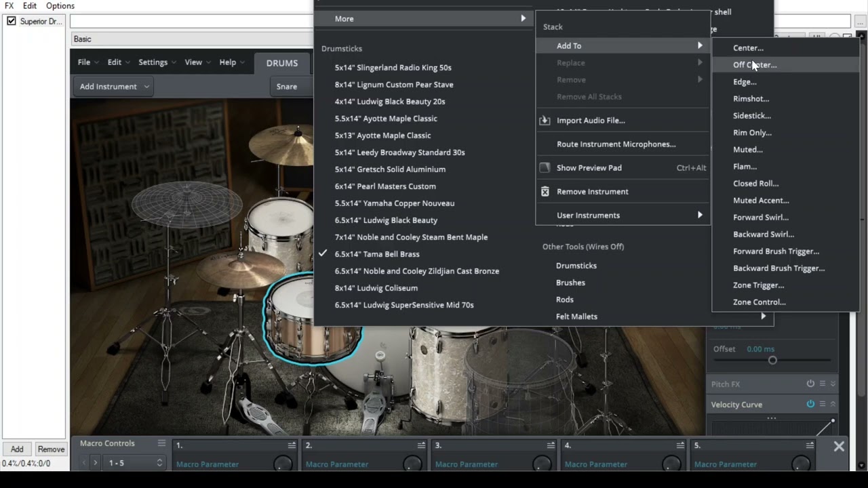
Task: Open the Pitch FX options menu icon
Action: (x=823, y=384)
